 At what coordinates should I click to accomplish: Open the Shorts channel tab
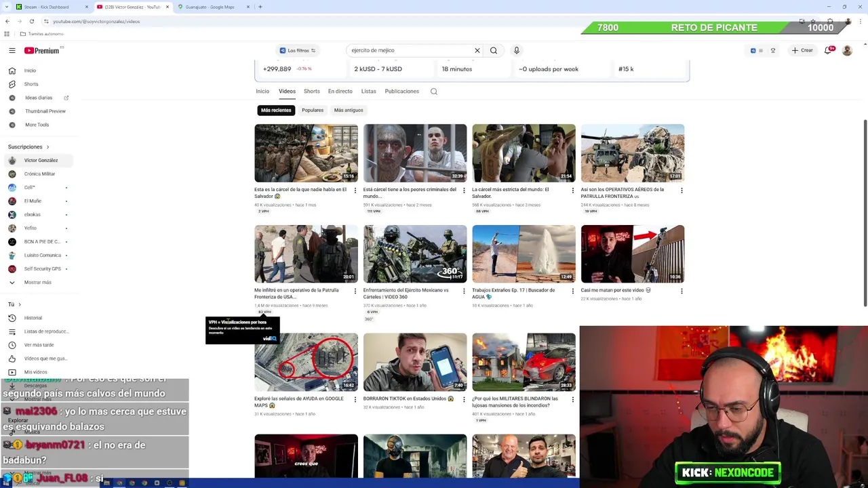click(x=311, y=91)
